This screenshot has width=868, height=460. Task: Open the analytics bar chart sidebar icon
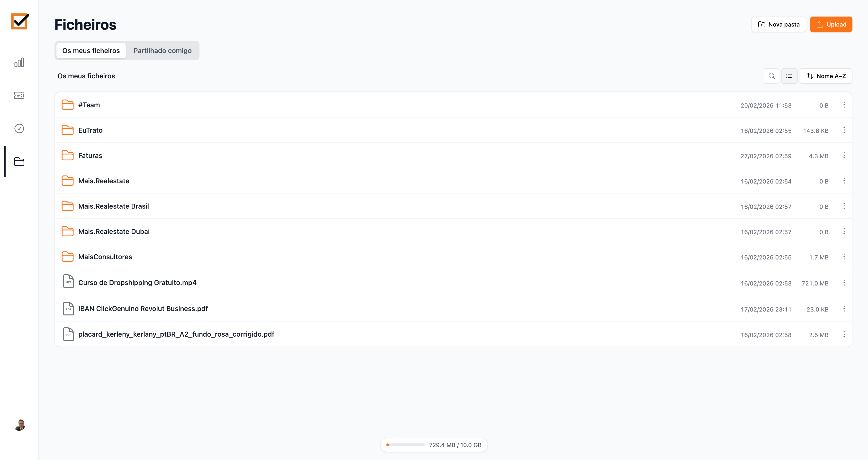(x=19, y=63)
